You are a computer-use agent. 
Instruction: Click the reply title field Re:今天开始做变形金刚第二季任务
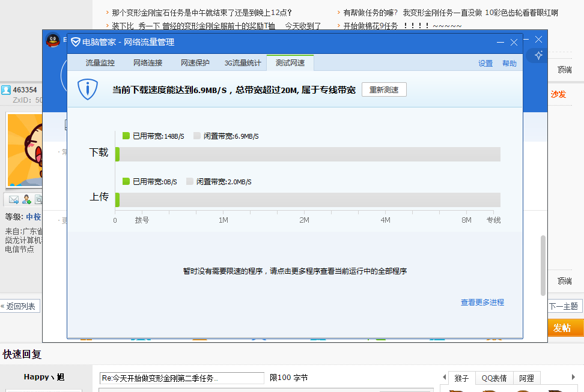182,378
